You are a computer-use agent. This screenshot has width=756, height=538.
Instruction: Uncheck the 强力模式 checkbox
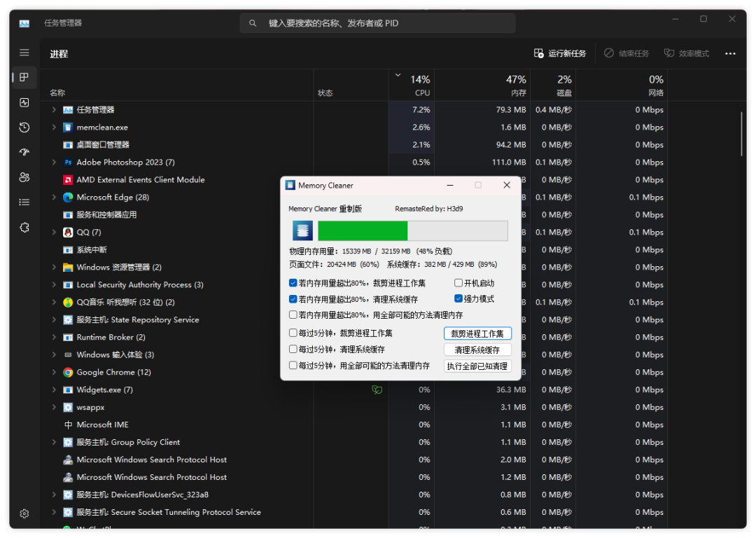458,299
